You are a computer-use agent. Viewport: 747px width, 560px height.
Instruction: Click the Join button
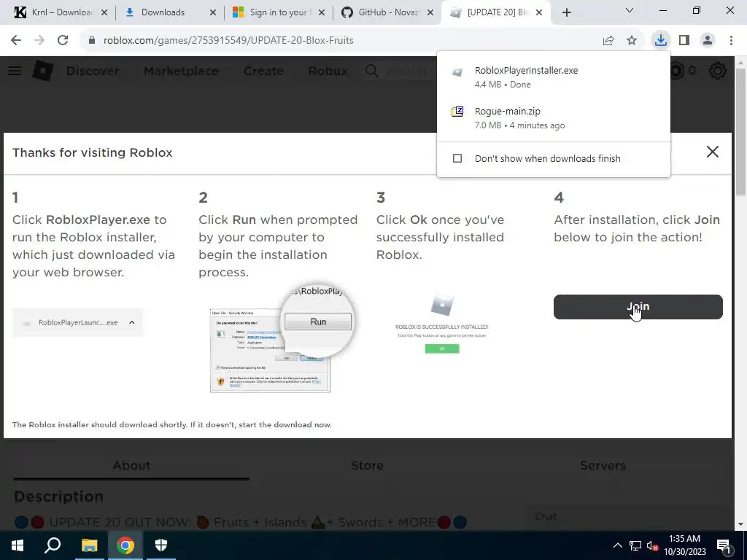(x=638, y=307)
